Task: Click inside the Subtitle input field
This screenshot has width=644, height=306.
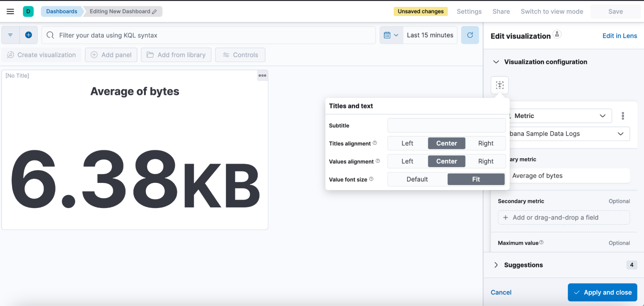Action: click(x=446, y=125)
